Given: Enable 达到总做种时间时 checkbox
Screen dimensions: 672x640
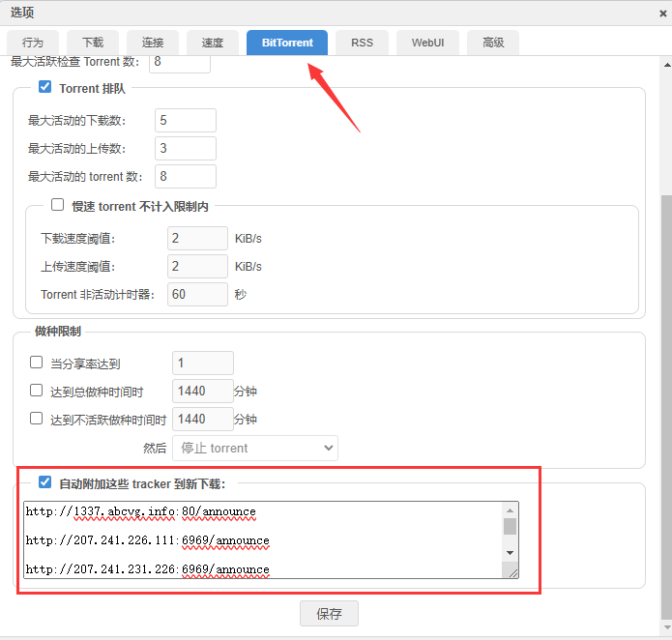Looking at the screenshot, I should click(37, 391).
